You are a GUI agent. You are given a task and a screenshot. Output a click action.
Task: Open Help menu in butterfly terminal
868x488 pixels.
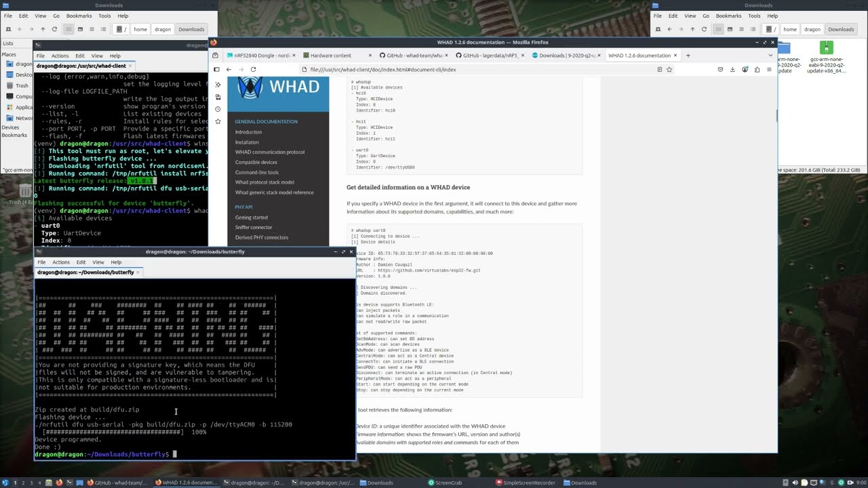pyautogui.click(x=116, y=262)
